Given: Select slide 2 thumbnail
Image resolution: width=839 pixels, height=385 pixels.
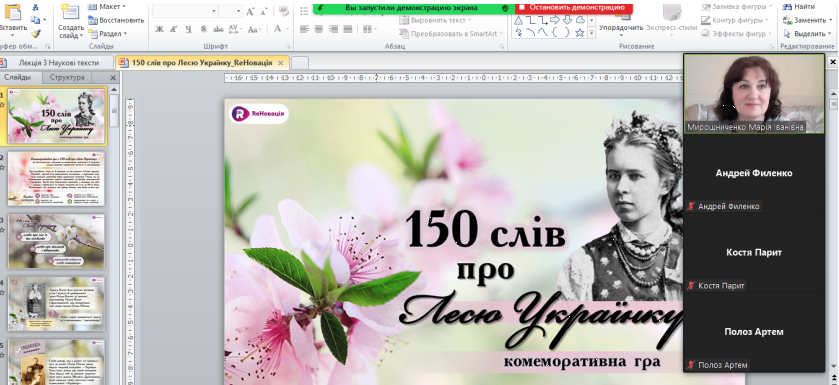Looking at the screenshot, I should click(x=56, y=179).
